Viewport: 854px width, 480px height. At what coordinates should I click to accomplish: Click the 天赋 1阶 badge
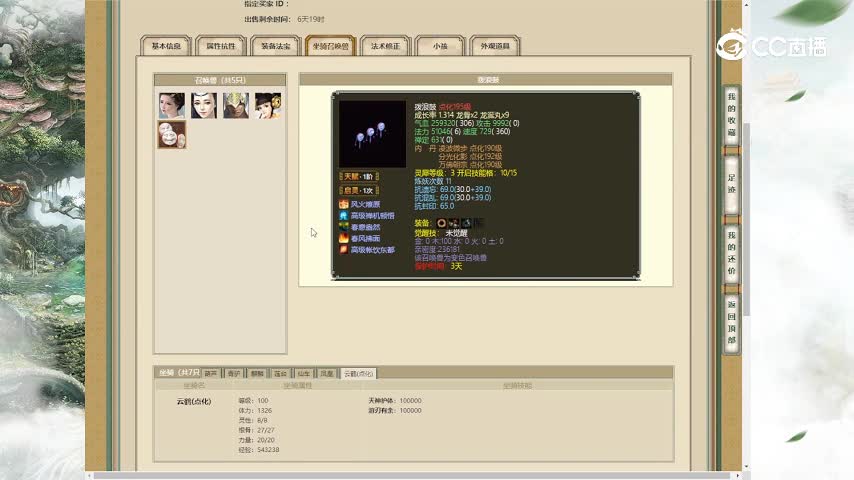coord(358,176)
